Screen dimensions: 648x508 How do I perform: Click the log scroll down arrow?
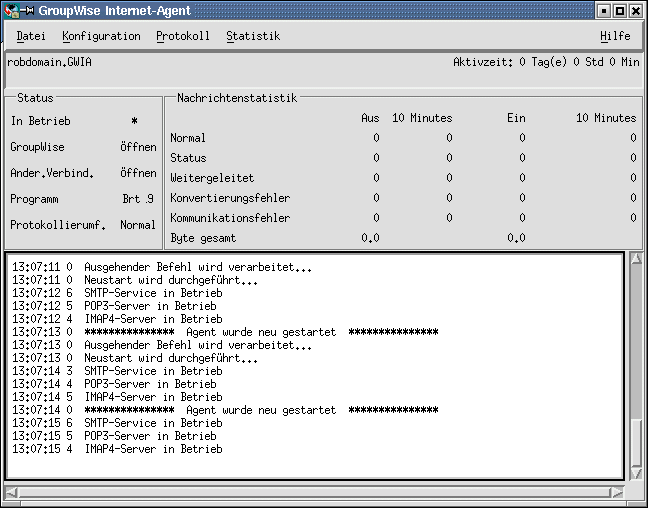(635, 474)
